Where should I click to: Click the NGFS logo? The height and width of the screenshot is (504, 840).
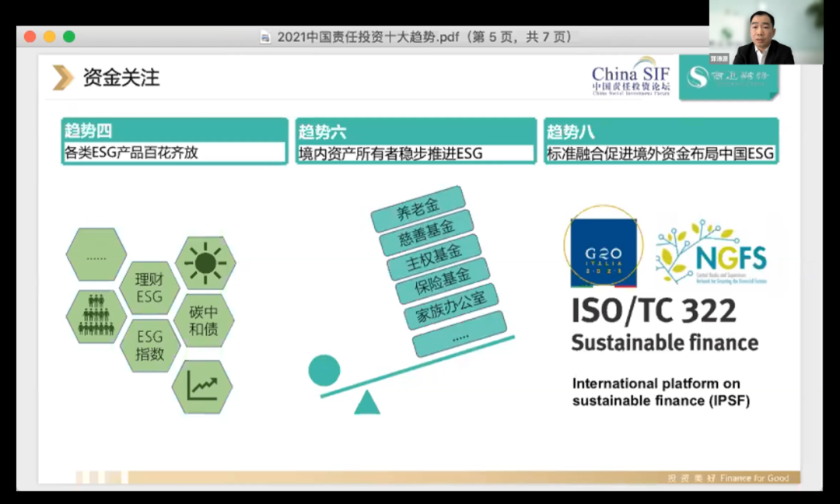(711, 252)
